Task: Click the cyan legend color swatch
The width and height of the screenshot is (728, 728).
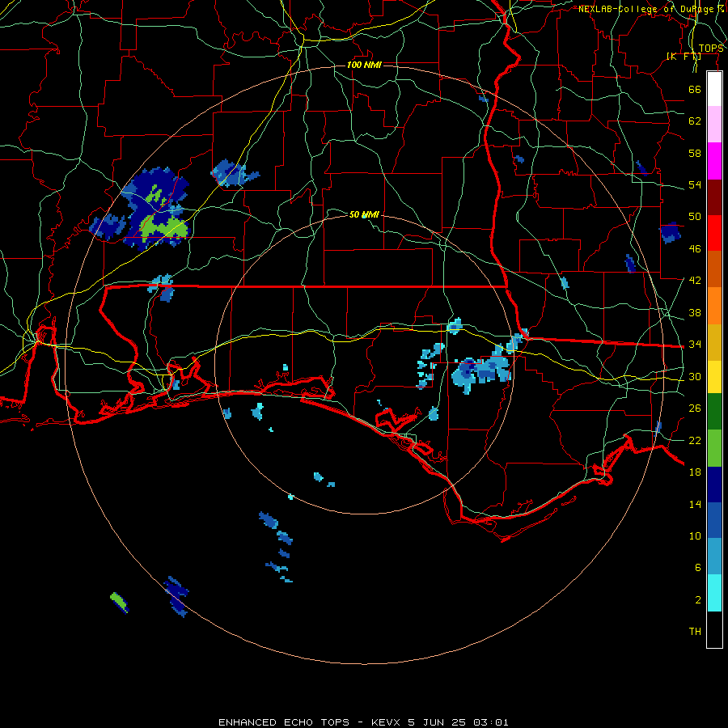Action: pyautogui.click(x=714, y=593)
